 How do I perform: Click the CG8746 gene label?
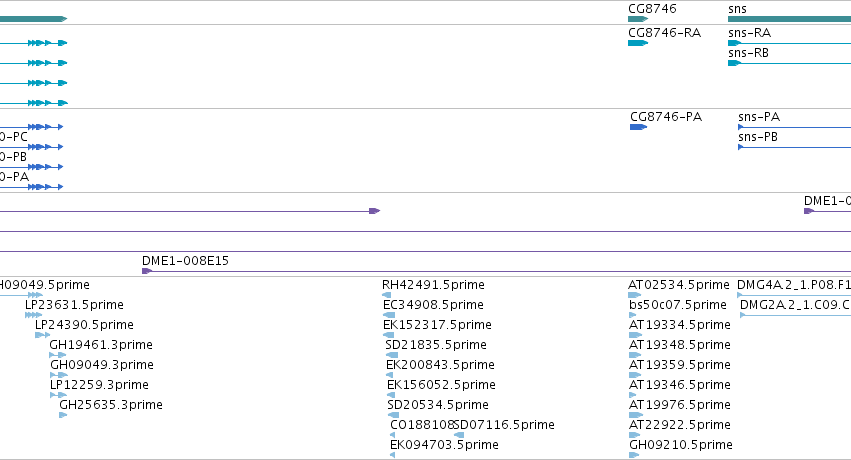[652, 9]
